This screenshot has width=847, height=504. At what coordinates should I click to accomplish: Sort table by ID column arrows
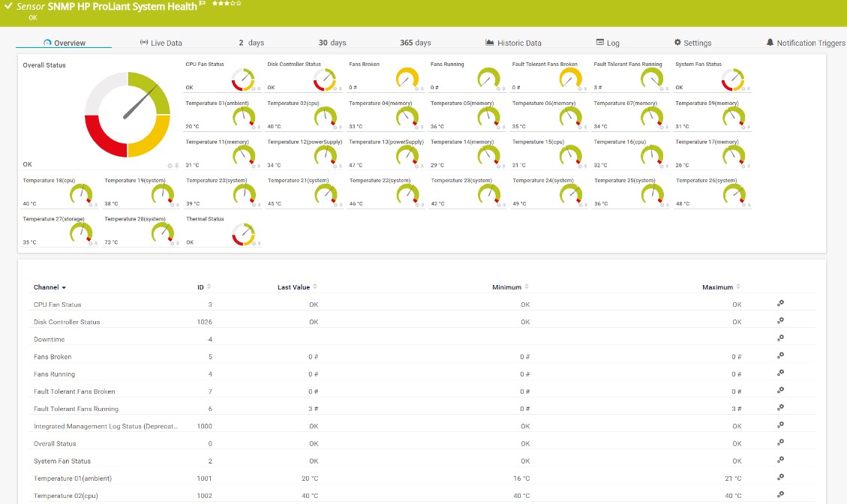209,286
